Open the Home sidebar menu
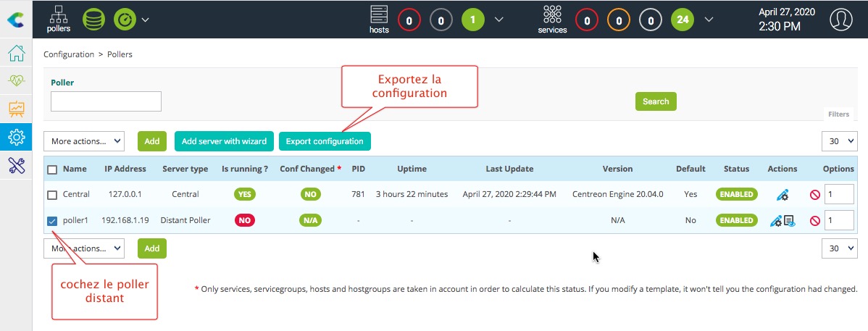This screenshot has height=331, width=868. click(16, 54)
